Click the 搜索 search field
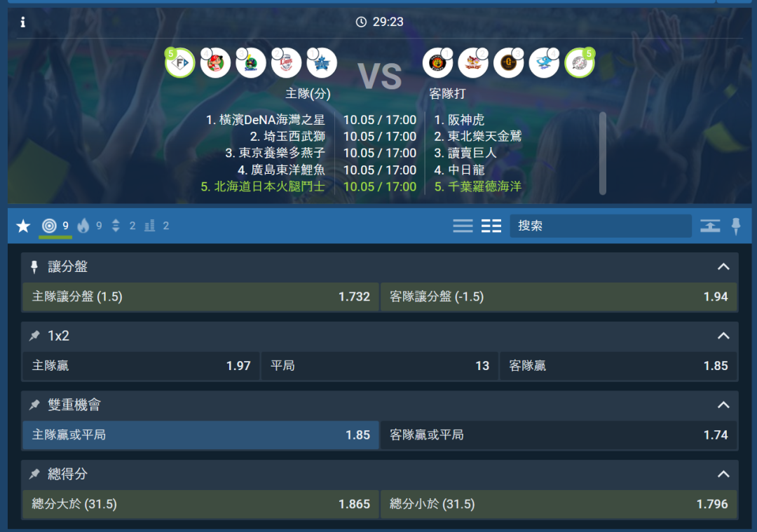This screenshot has height=532, width=757. [601, 226]
